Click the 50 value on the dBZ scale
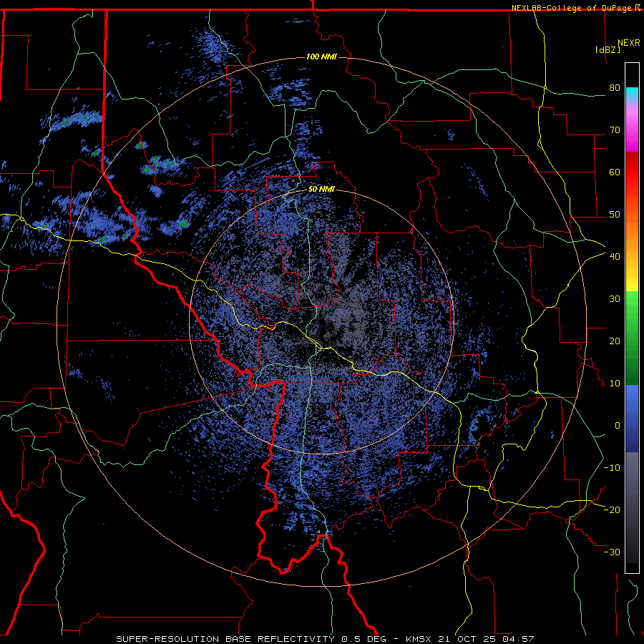This screenshot has width=644, height=644. [615, 215]
